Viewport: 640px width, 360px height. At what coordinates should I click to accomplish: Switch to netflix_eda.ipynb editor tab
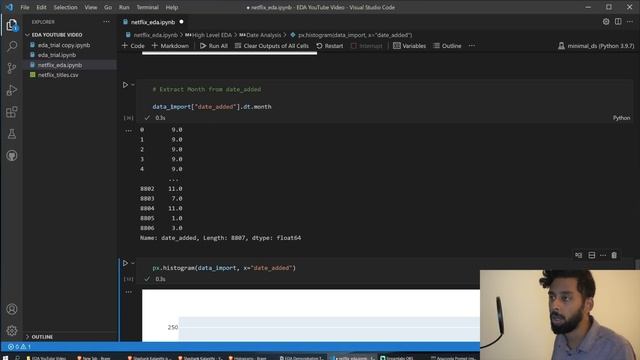[x=153, y=22]
